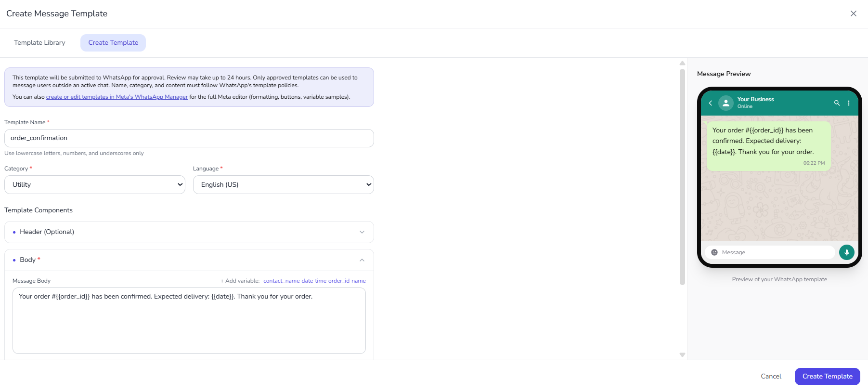
Task: Insert the contact_name variable
Action: tap(281, 281)
